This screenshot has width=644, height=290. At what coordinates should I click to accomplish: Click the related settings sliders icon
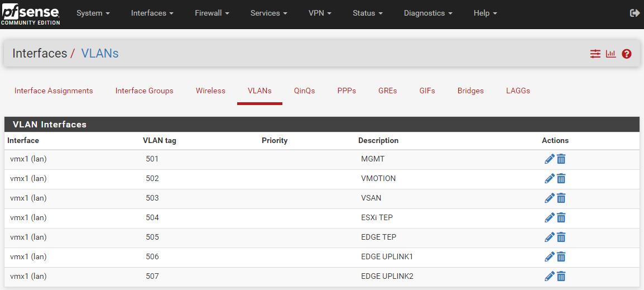[595, 54]
